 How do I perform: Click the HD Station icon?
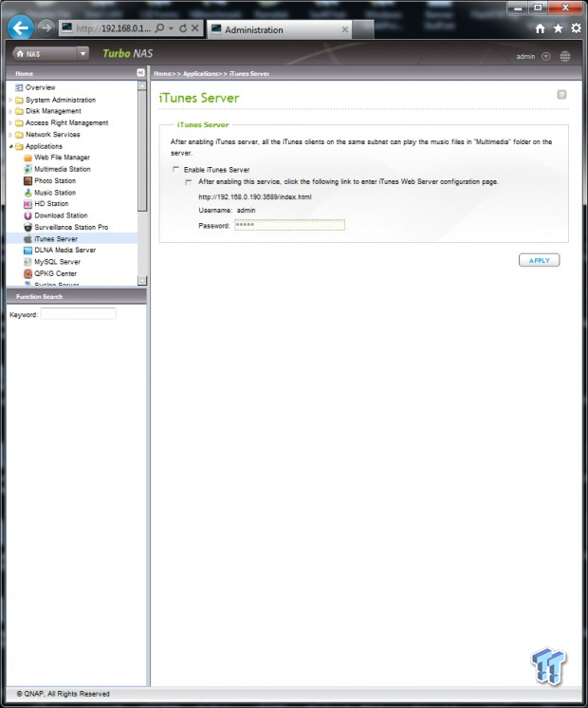pos(28,204)
